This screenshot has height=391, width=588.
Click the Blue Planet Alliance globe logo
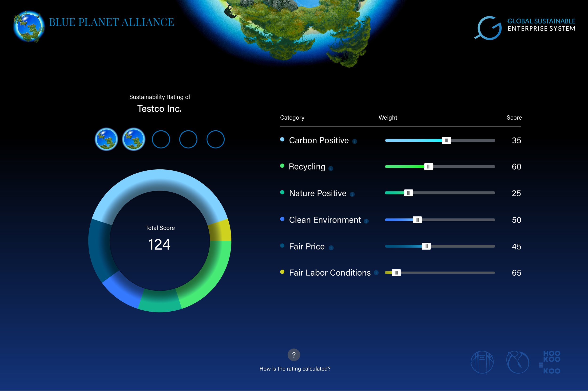tap(29, 26)
